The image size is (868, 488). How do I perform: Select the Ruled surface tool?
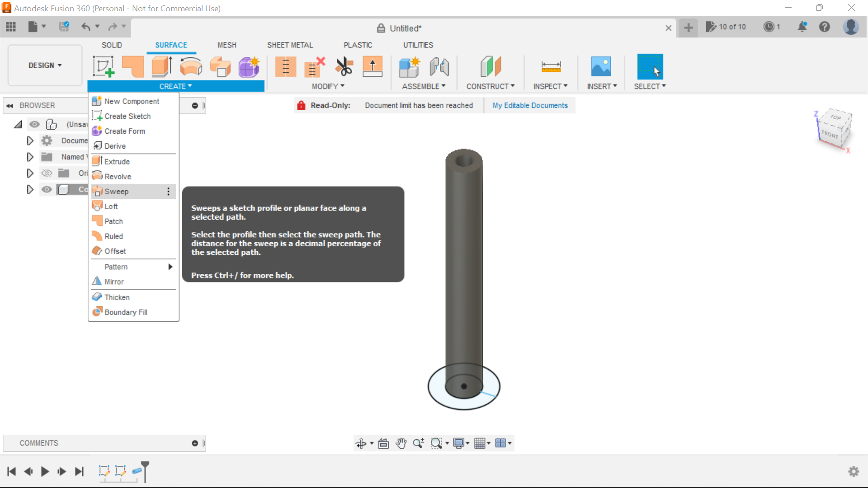point(113,236)
